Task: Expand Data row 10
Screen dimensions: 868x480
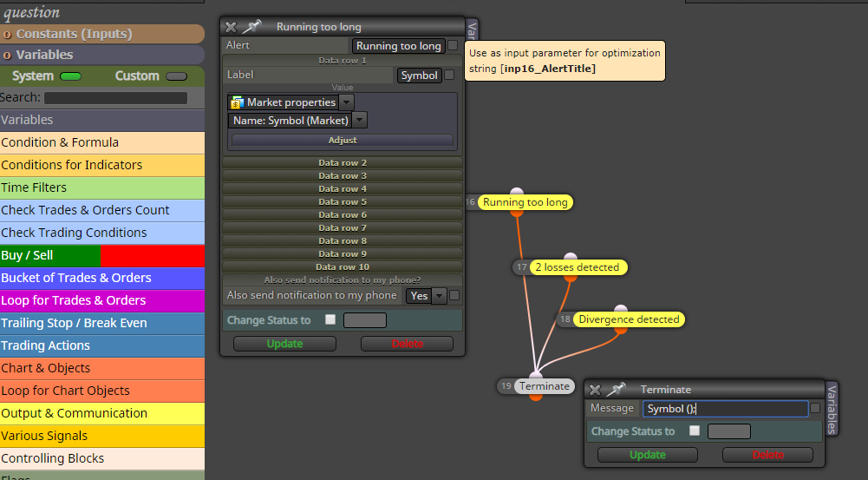Action: [x=343, y=267]
